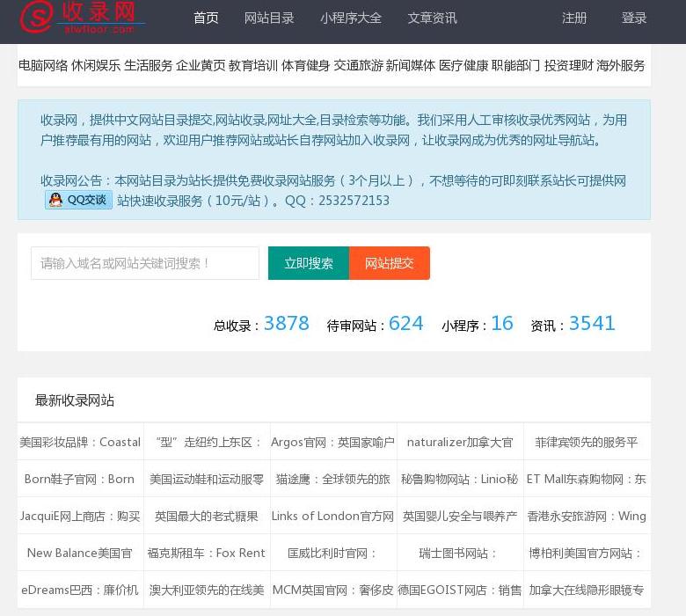
Task: Select the 海外服务 category
Action: tap(621, 66)
